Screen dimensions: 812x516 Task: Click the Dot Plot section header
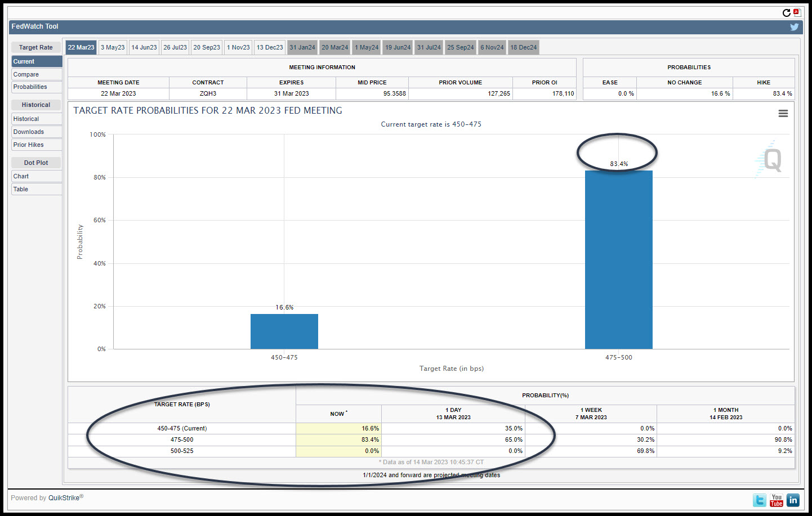(36, 163)
